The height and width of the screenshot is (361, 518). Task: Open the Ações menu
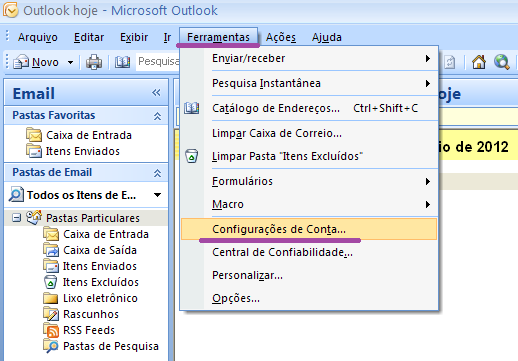pyautogui.click(x=281, y=37)
